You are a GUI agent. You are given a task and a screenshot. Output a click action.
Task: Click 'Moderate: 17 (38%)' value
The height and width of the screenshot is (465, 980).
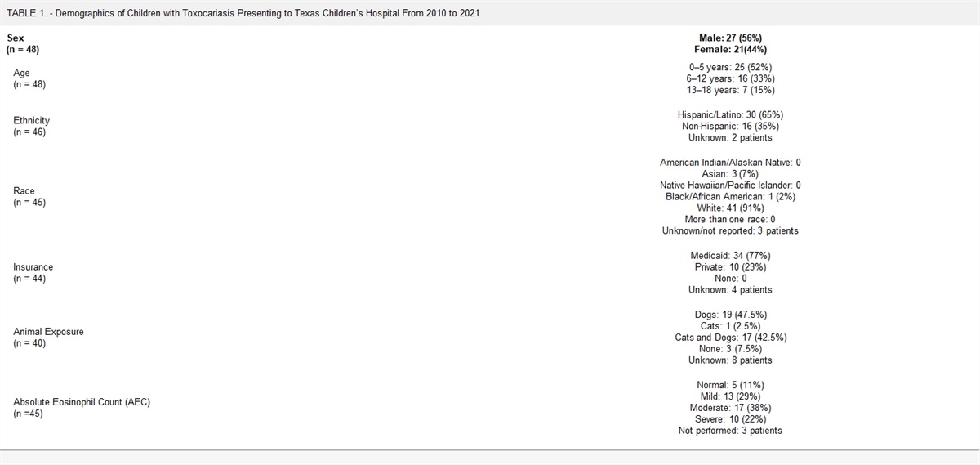point(729,408)
